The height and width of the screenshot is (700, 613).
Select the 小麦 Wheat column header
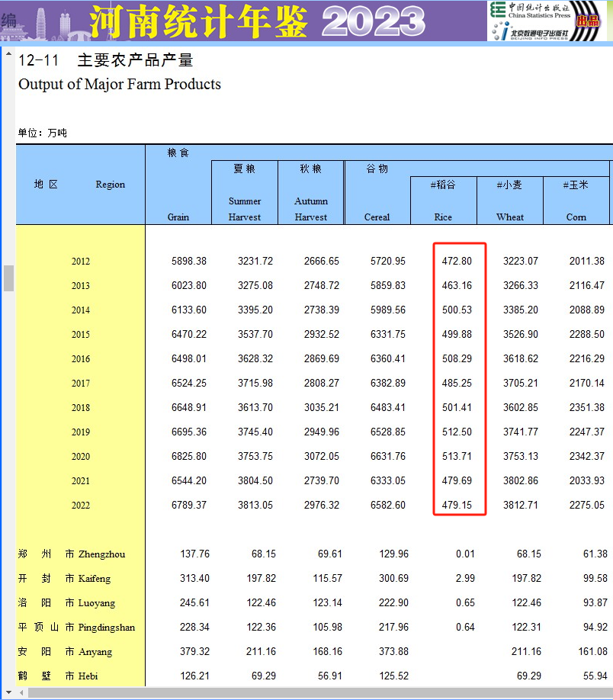coord(509,201)
